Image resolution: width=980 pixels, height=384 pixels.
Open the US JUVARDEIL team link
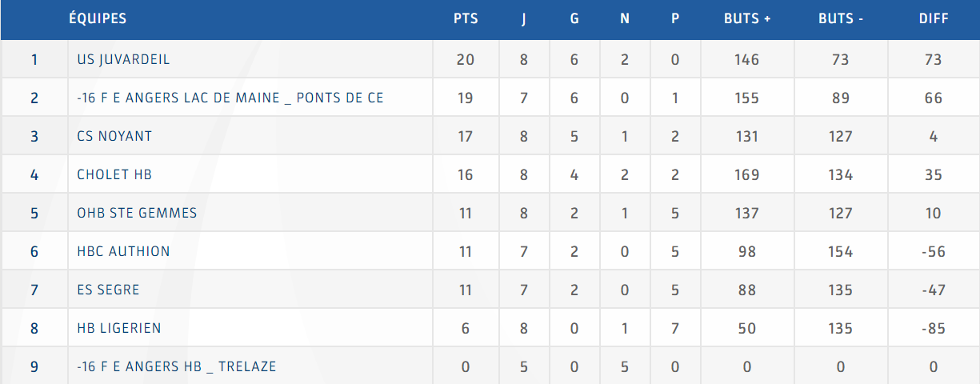click(123, 60)
